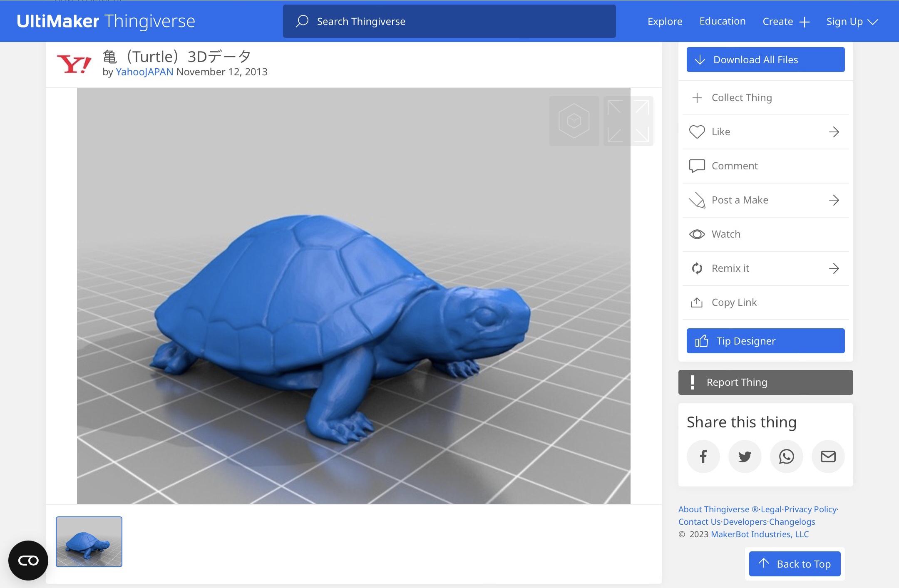
Task: Share this thing by email
Action: [x=828, y=457]
